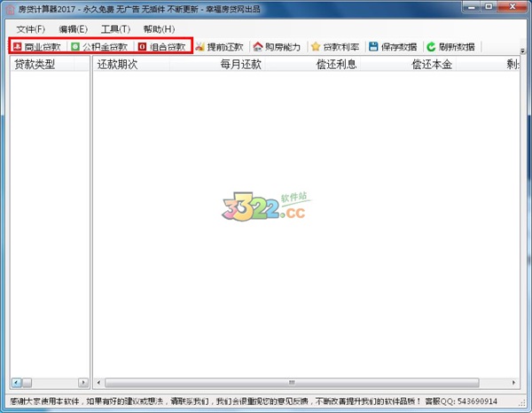Viewport: 532px width, 413px height.
Task: Open the 编辑(E) menu
Action: [x=74, y=29]
